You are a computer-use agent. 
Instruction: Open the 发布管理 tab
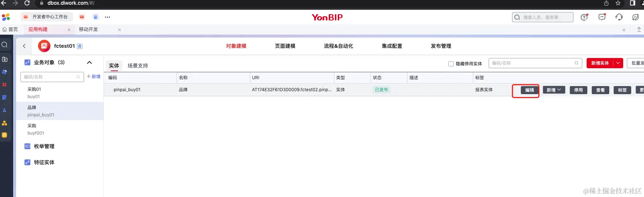[441, 46]
